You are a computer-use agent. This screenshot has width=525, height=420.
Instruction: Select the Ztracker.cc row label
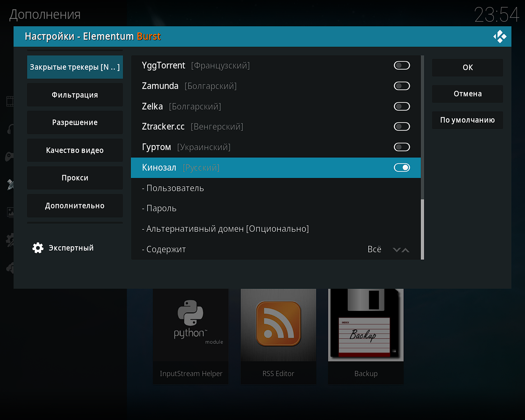tap(163, 126)
